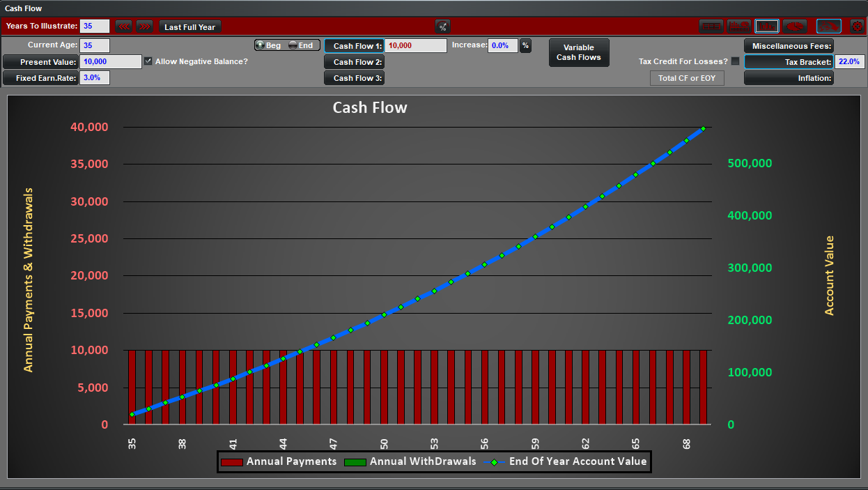Uncheck Allow Negative Balance checkbox
868x490 pixels.
point(148,61)
